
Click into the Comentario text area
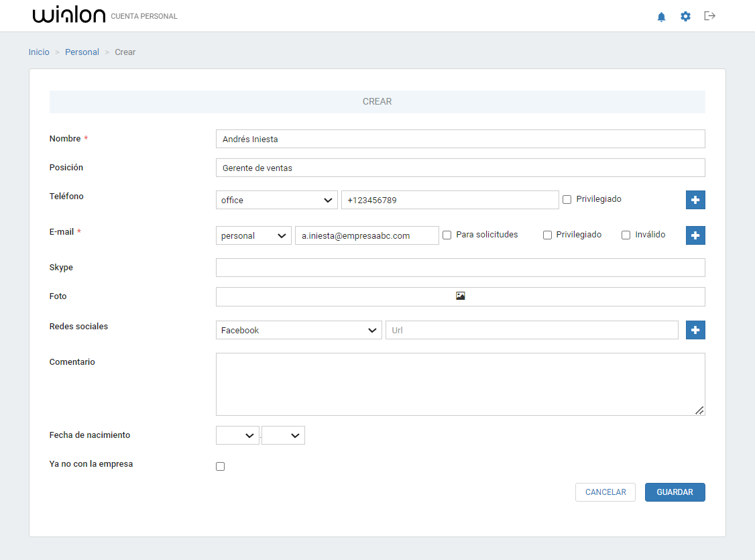460,384
